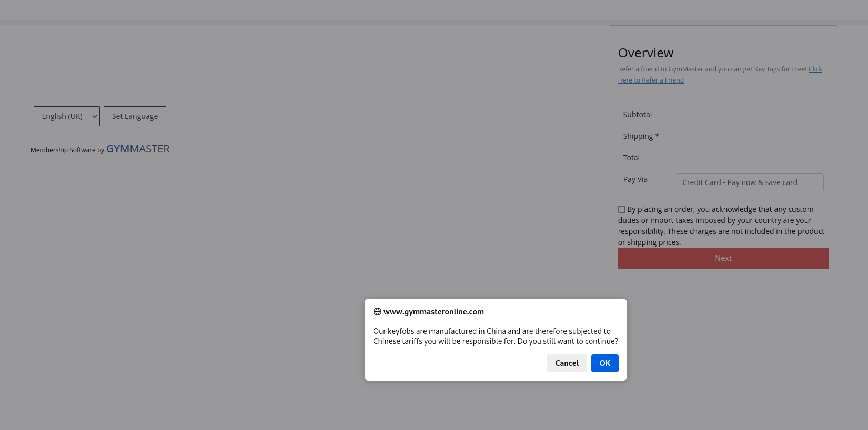Click the keyfobs tariff message text
The image size is (868, 430).
coord(494,336)
